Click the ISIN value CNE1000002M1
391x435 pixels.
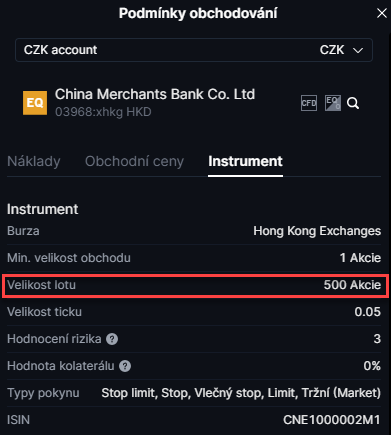pyautogui.click(x=332, y=420)
